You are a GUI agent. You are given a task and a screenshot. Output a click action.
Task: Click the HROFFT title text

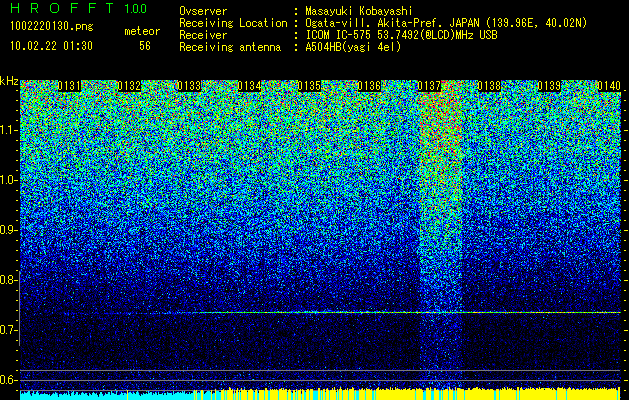(x=62, y=8)
